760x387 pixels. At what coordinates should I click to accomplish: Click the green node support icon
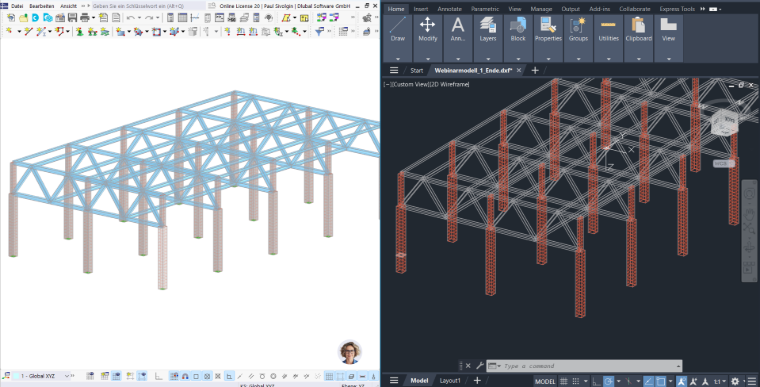click(x=79, y=32)
